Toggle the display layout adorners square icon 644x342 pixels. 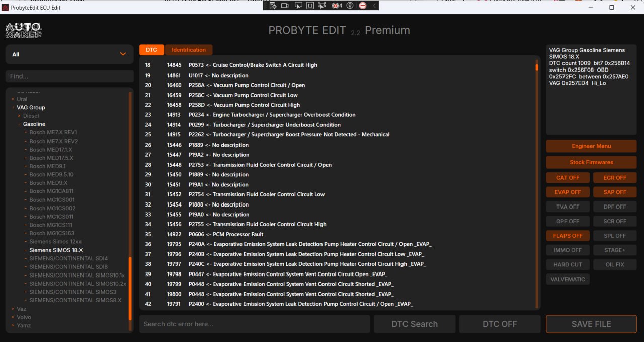pyautogui.click(x=310, y=6)
